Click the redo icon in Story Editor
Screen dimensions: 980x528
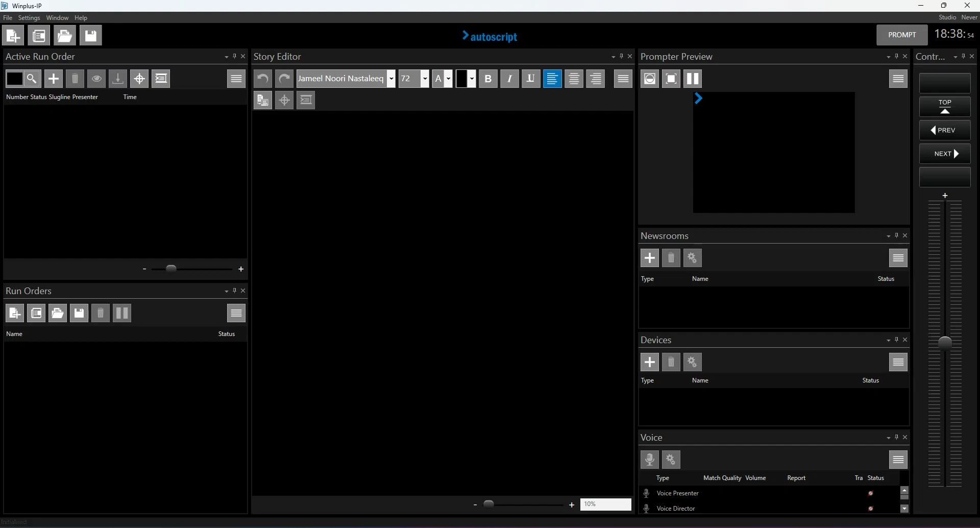pyautogui.click(x=284, y=79)
